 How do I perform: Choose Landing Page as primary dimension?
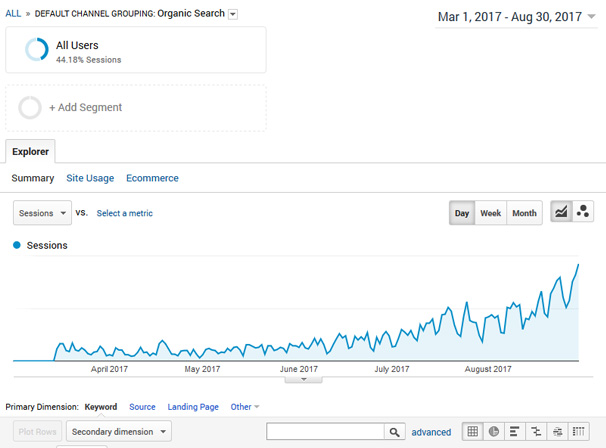pyautogui.click(x=193, y=407)
